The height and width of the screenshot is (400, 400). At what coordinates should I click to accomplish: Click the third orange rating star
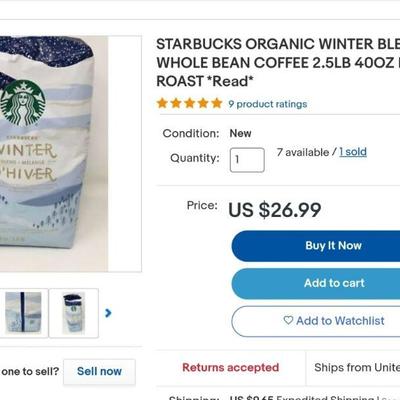click(189, 103)
